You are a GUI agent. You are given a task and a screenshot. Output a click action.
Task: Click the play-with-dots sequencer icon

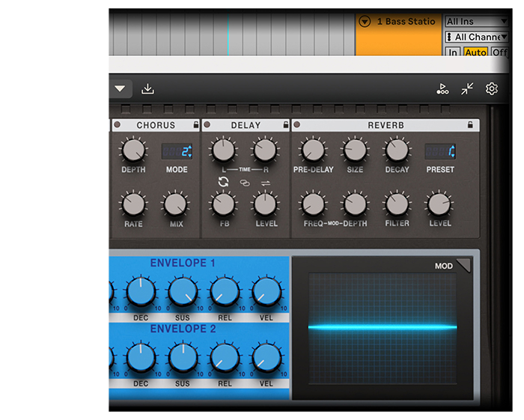[442, 89]
